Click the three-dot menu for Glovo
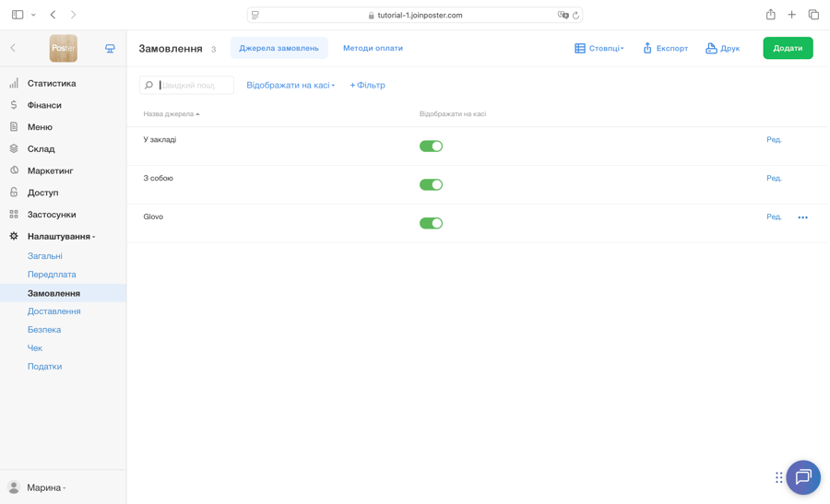 (x=802, y=217)
